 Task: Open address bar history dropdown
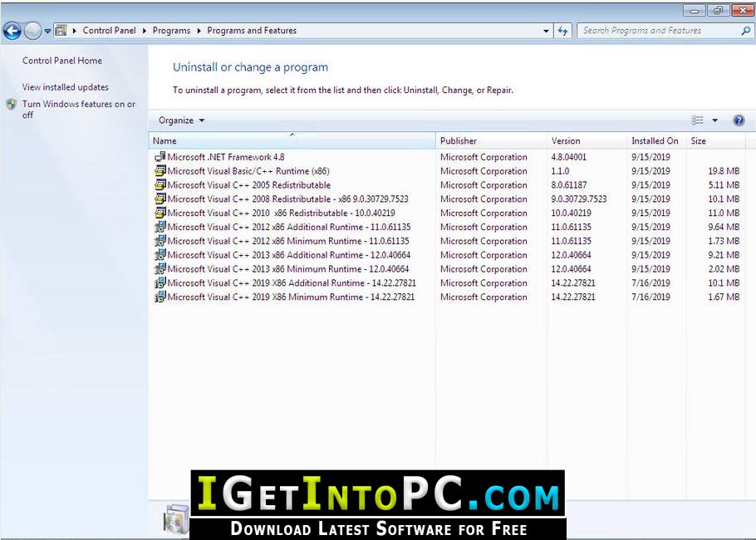coord(546,31)
